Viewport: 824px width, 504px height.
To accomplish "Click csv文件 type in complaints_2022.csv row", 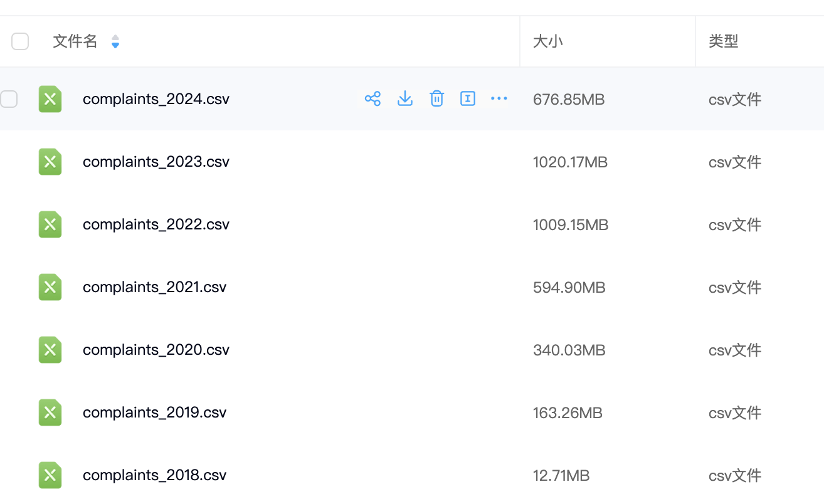I will pyautogui.click(x=735, y=225).
